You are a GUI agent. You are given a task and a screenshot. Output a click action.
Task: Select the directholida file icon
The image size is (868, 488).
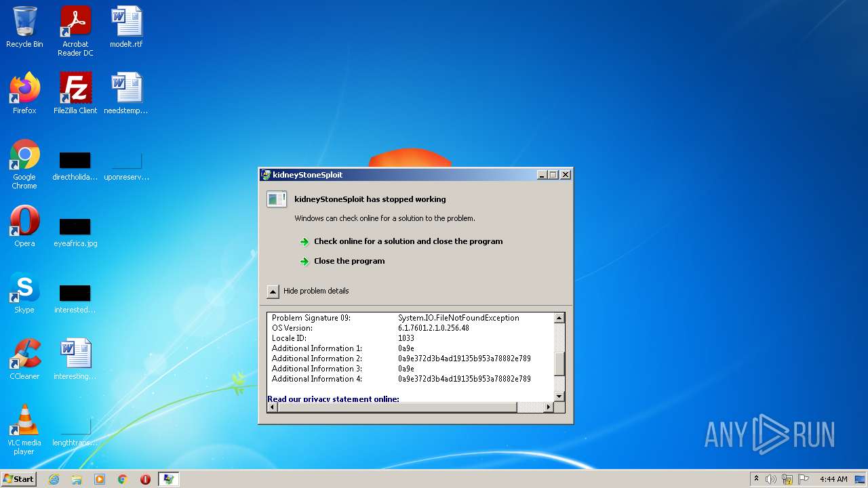tap(75, 166)
